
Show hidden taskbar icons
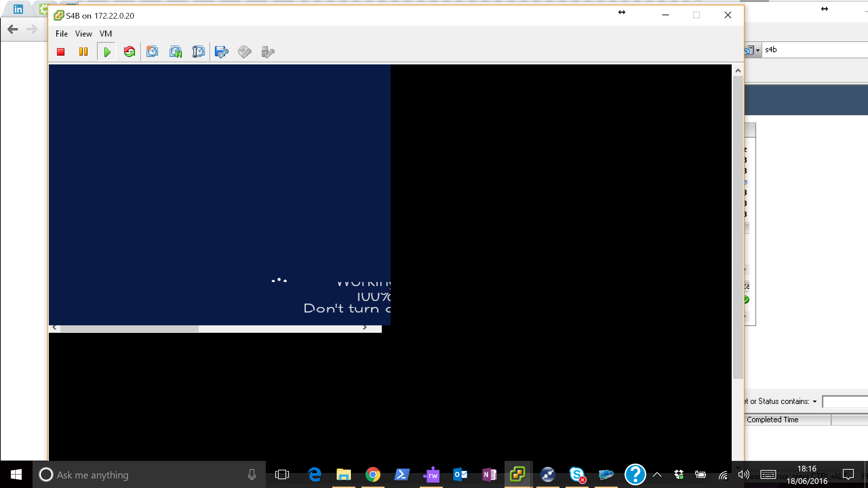656,474
